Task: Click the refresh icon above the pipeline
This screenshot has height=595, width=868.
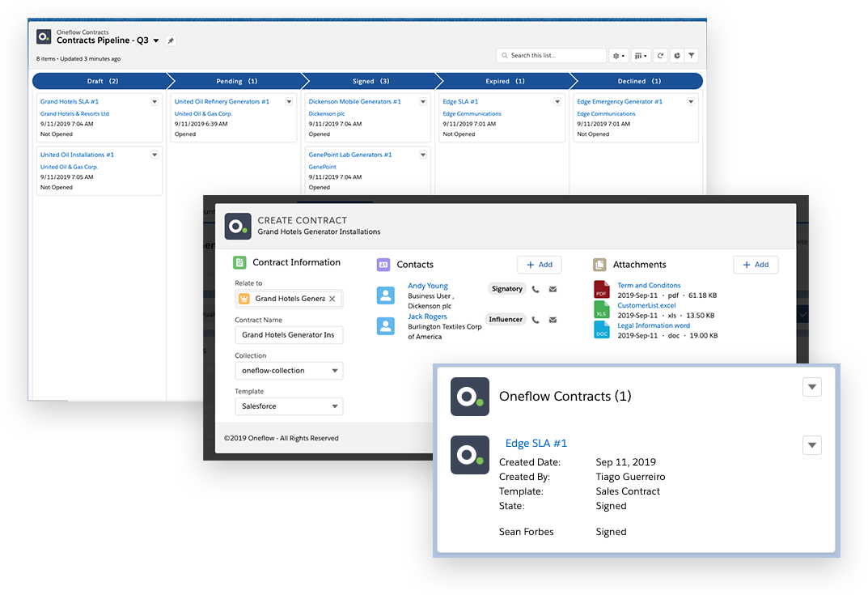Action: pos(661,55)
